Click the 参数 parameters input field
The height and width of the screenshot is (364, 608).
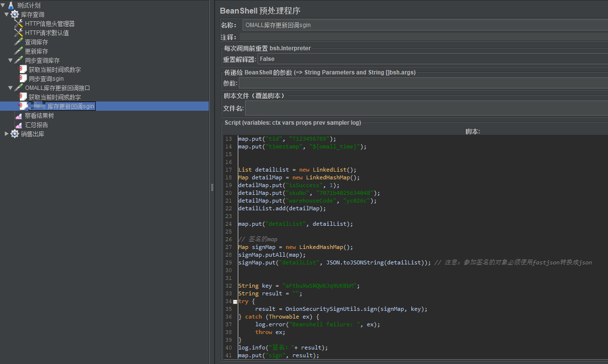click(423, 83)
